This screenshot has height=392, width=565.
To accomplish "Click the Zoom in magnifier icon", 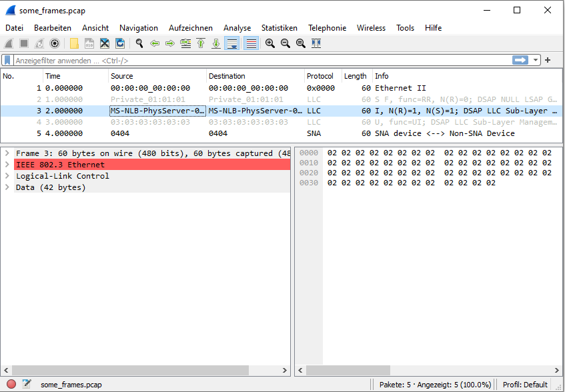I will coord(270,43).
